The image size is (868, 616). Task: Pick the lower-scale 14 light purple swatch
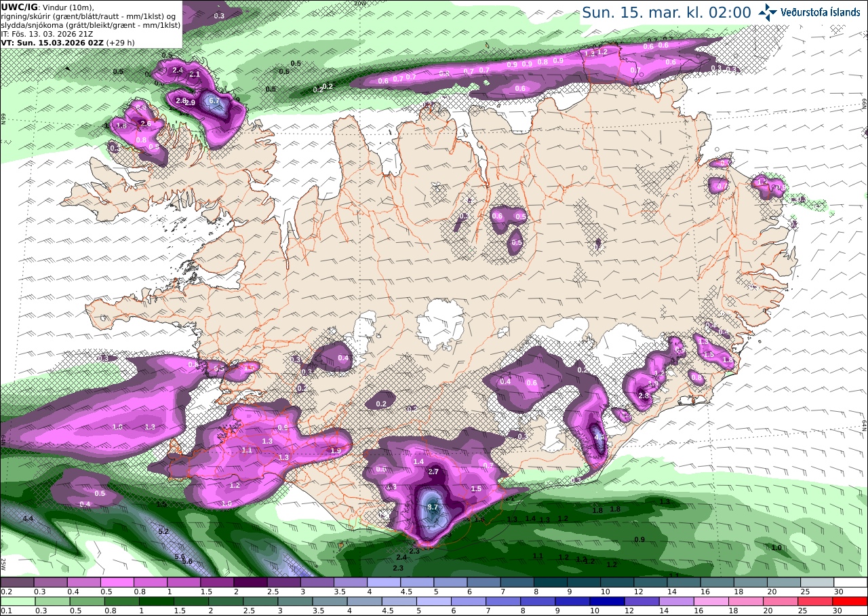pyautogui.click(x=677, y=601)
